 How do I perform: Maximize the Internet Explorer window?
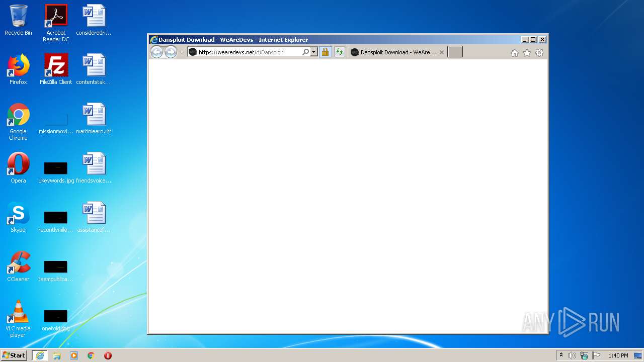pyautogui.click(x=533, y=40)
